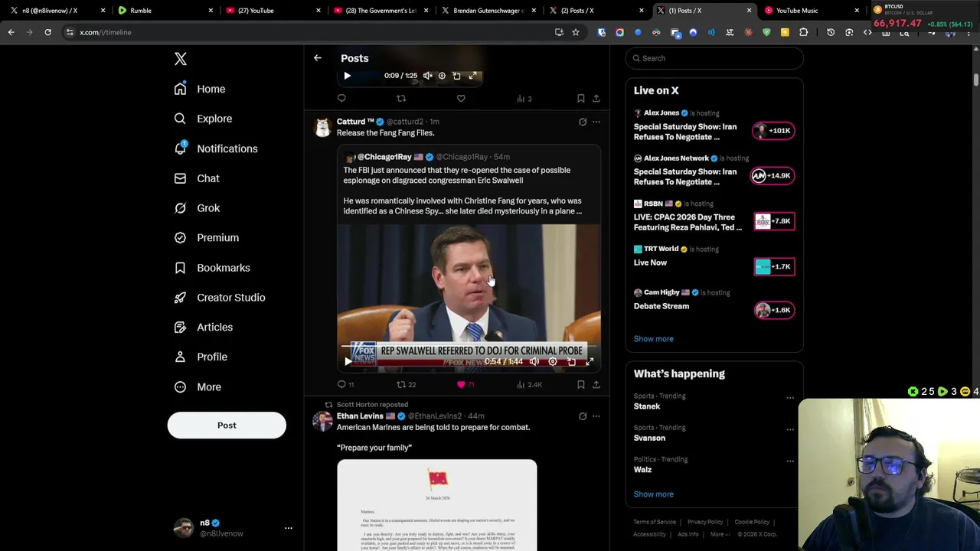This screenshot has width=980, height=551.
Task: Open the Walz trending topic
Action: 643,470
